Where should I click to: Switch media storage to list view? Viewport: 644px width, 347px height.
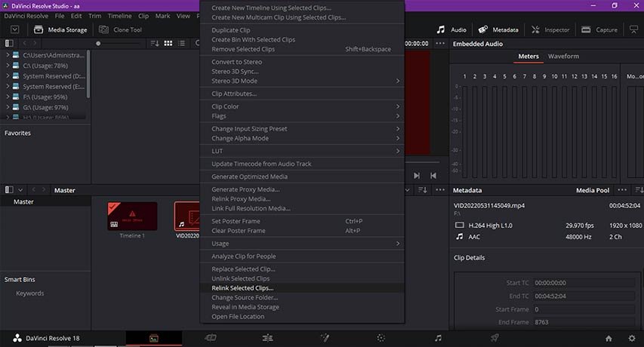click(181, 43)
